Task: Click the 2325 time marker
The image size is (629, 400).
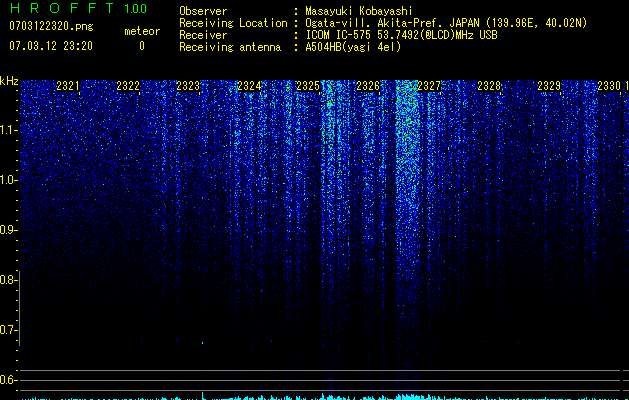Action: (x=308, y=85)
